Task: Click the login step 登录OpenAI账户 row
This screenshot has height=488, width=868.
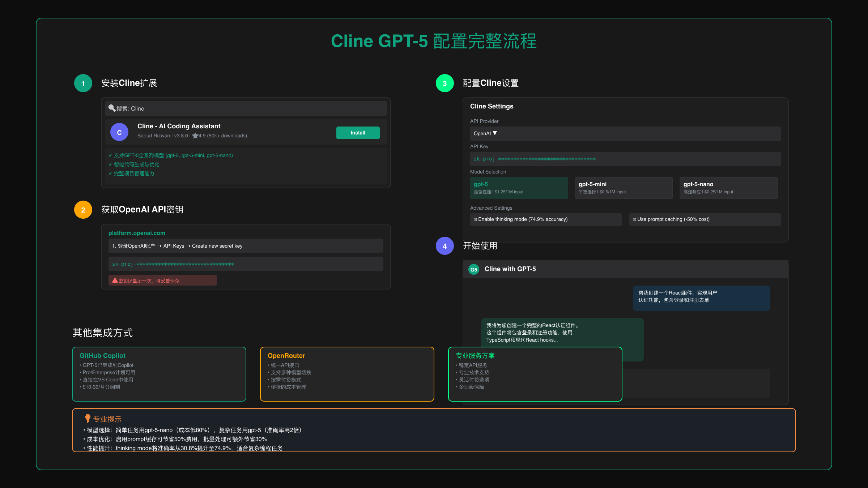Action: point(246,246)
